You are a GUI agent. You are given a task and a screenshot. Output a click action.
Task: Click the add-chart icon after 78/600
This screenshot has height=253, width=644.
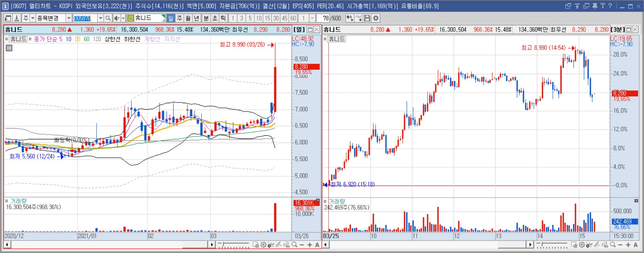(349, 18)
